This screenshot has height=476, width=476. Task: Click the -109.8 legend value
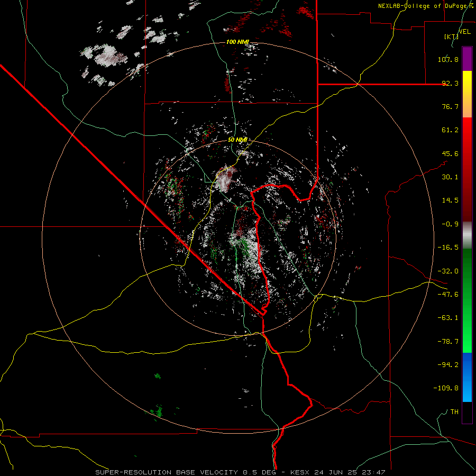pos(446,388)
